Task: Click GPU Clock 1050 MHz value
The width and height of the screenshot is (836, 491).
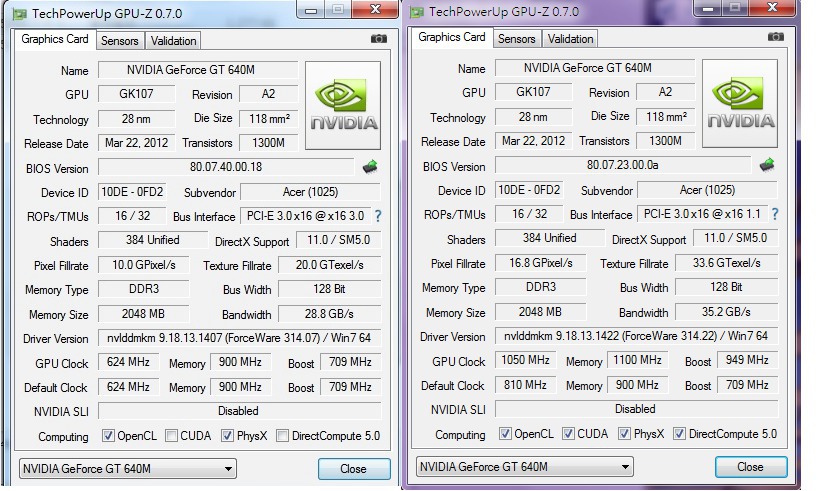Action: (x=526, y=360)
